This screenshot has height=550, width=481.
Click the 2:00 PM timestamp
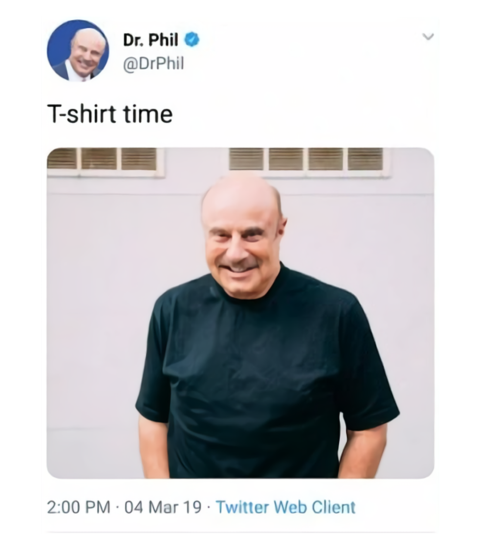pos(79,507)
